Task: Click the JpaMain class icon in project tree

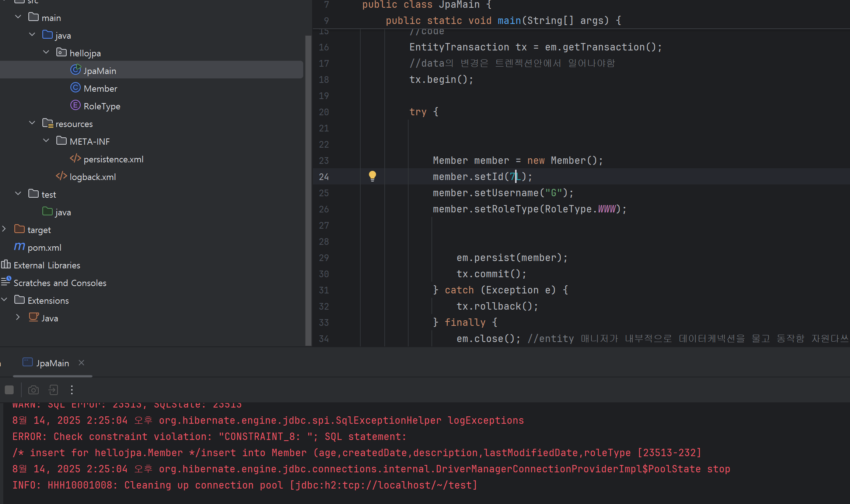Action: point(76,70)
